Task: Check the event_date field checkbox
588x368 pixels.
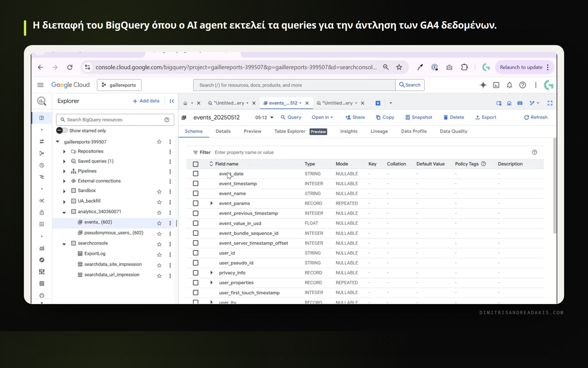Action: 196,173
